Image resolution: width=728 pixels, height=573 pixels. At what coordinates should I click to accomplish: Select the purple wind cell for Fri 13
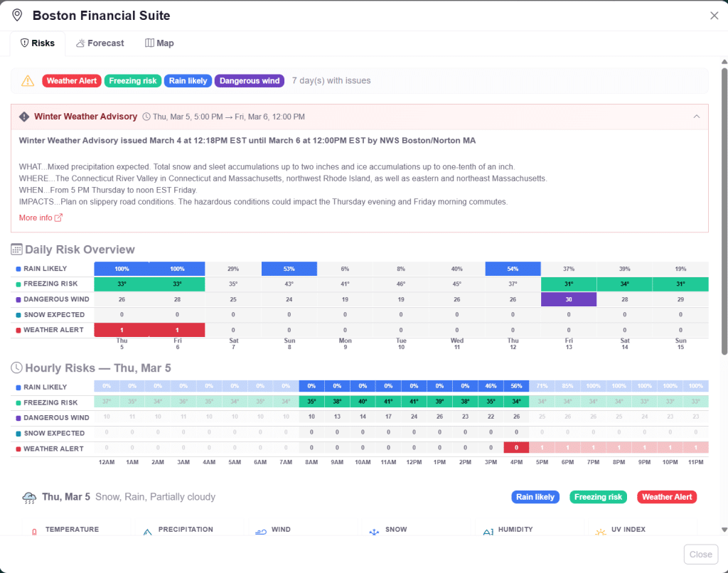tap(568, 299)
